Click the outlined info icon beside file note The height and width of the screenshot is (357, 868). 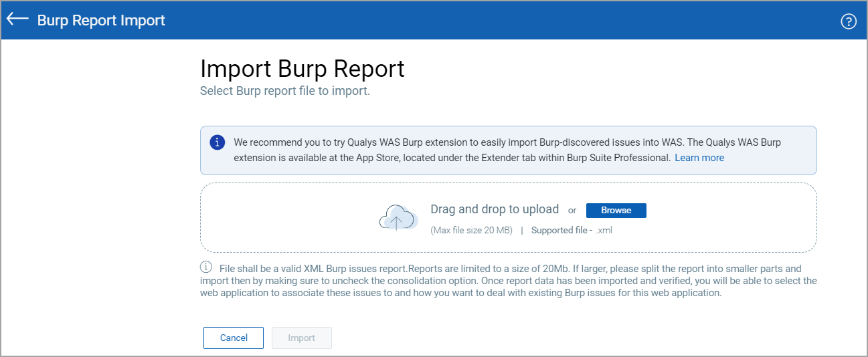pyautogui.click(x=206, y=267)
